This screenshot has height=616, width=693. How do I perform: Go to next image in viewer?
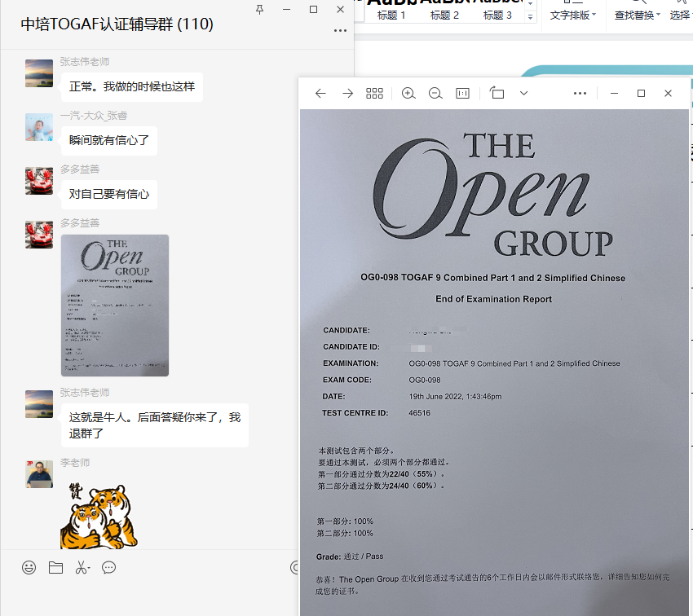pos(348,93)
